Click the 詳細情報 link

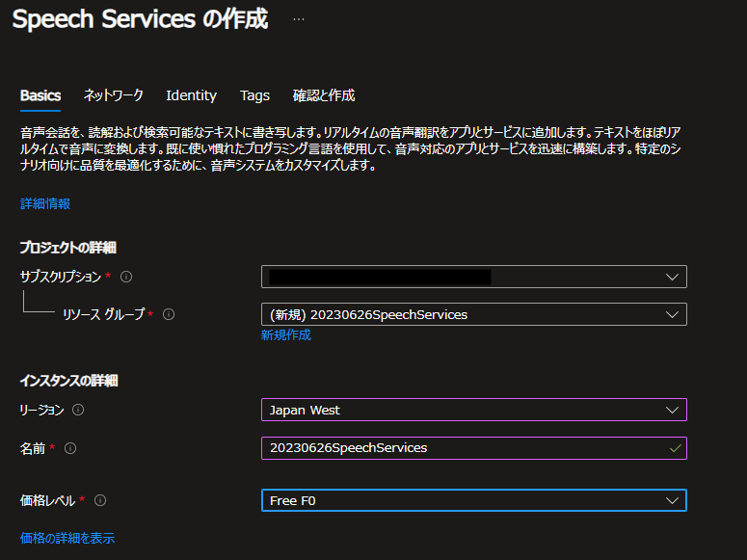point(45,204)
